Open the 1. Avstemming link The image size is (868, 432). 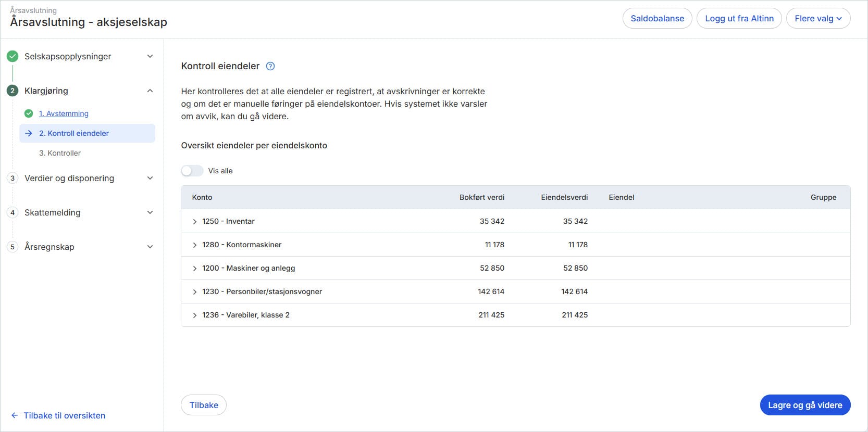(x=64, y=113)
